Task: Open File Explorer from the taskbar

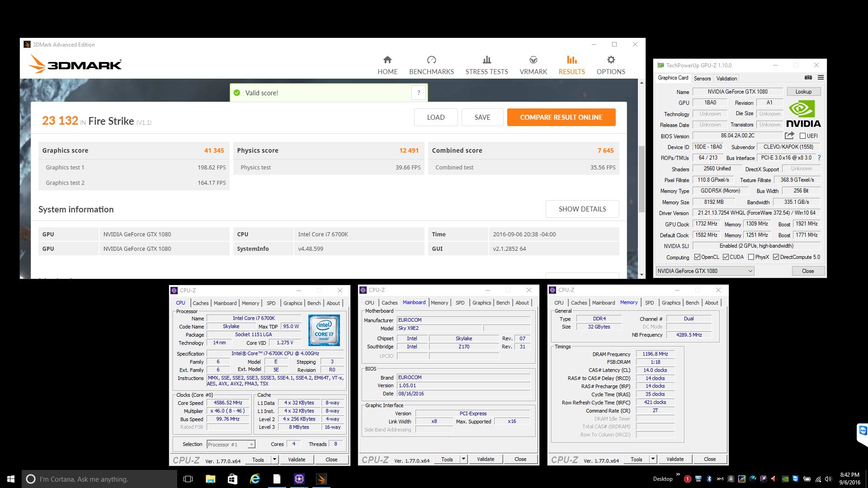Action: point(210,479)
